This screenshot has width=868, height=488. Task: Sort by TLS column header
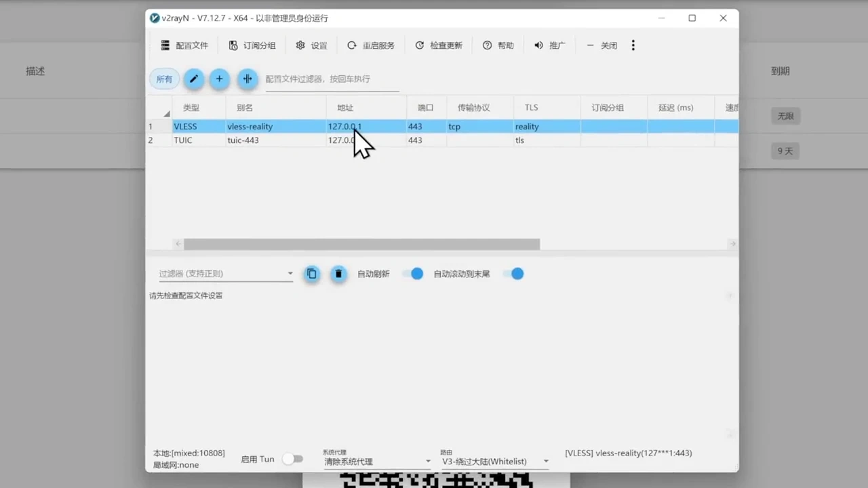click(547, 108)
